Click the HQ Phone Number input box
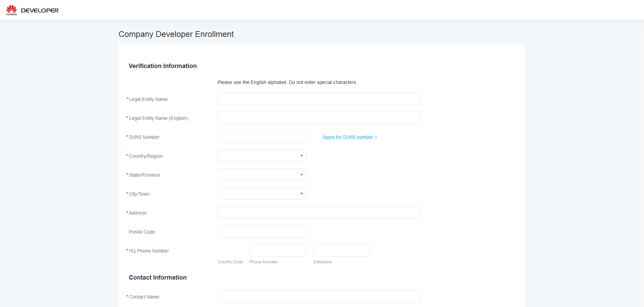 [x=277, y=250]
